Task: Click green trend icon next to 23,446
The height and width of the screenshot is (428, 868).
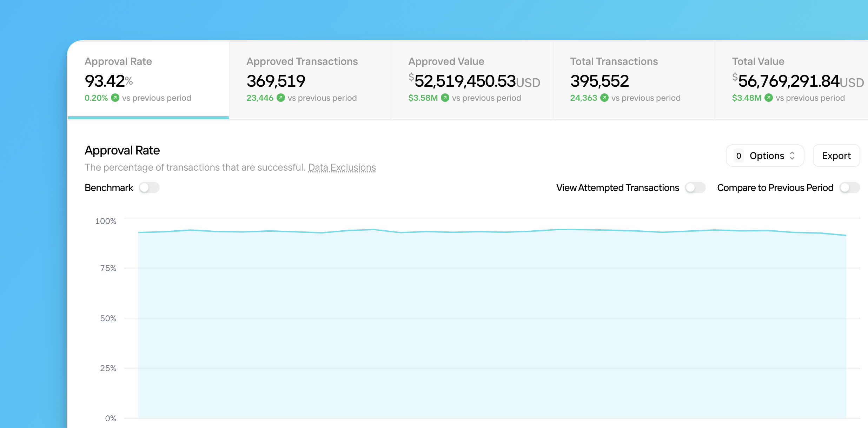Action: click(x=281, y=98)
